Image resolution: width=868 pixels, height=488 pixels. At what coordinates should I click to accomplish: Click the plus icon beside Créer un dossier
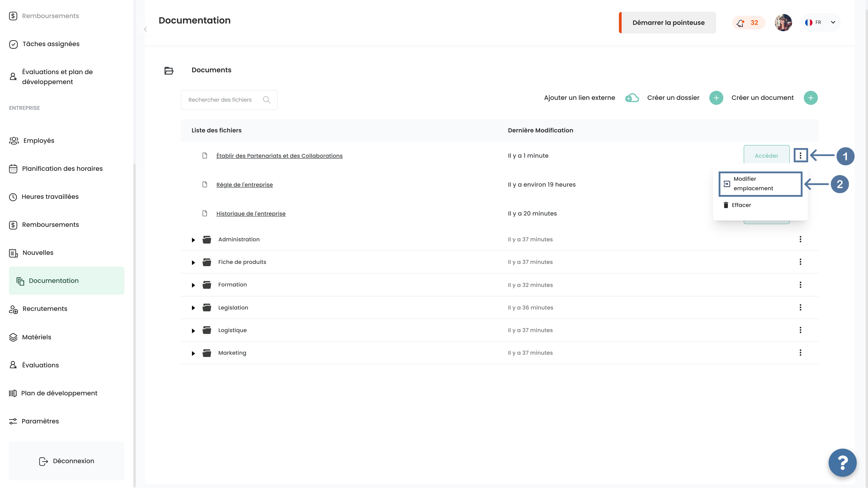(x=716, y=98)
